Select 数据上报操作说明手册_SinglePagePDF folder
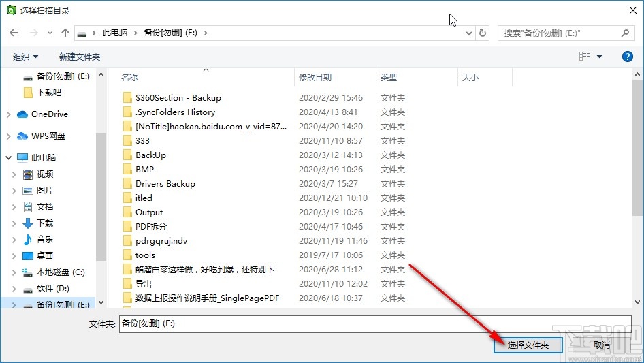 [x=208, y=298]
